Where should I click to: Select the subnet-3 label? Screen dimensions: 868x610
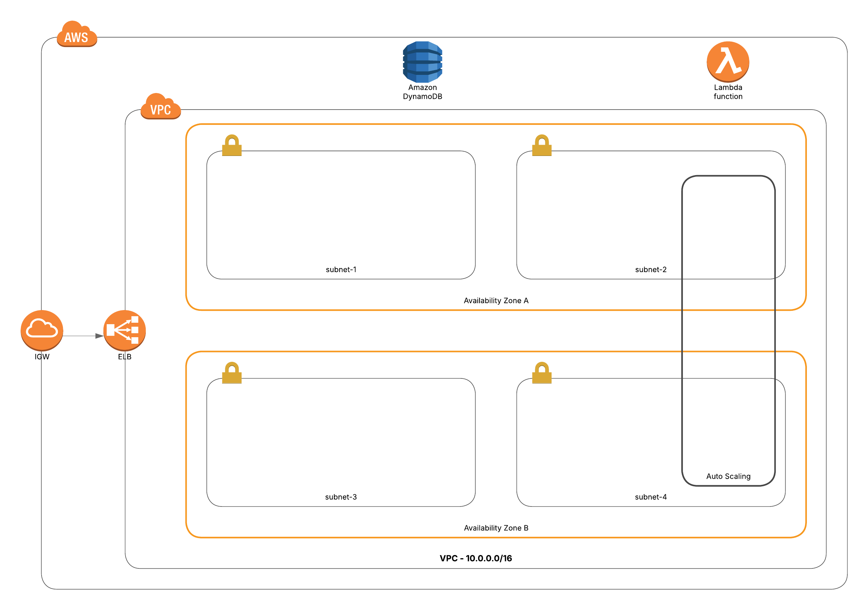[341, 497]
